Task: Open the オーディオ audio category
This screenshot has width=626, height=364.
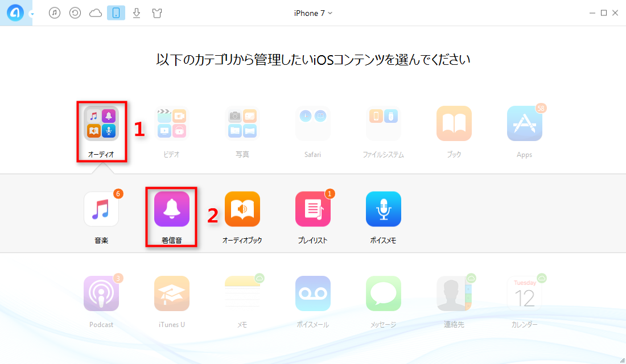Action: (101, 123)
